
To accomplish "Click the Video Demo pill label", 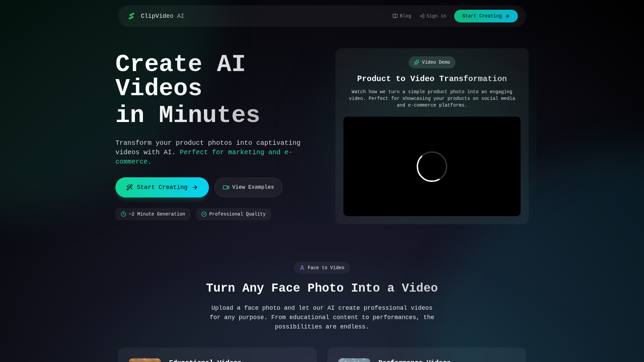I will pos(436,62).
